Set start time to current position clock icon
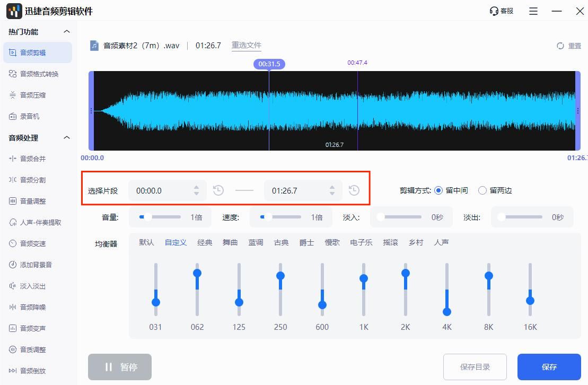This screenshot has height=385, width=588. (218, 190)
